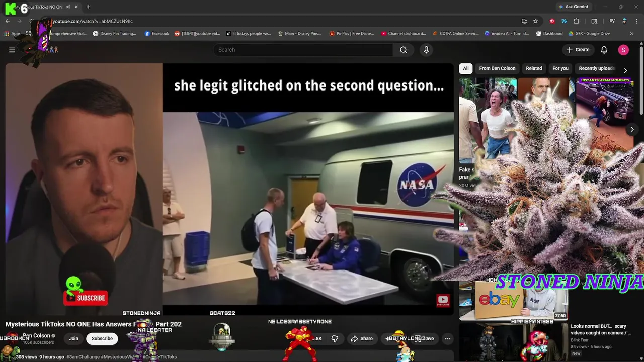Open more actions three-dot button

447,338
